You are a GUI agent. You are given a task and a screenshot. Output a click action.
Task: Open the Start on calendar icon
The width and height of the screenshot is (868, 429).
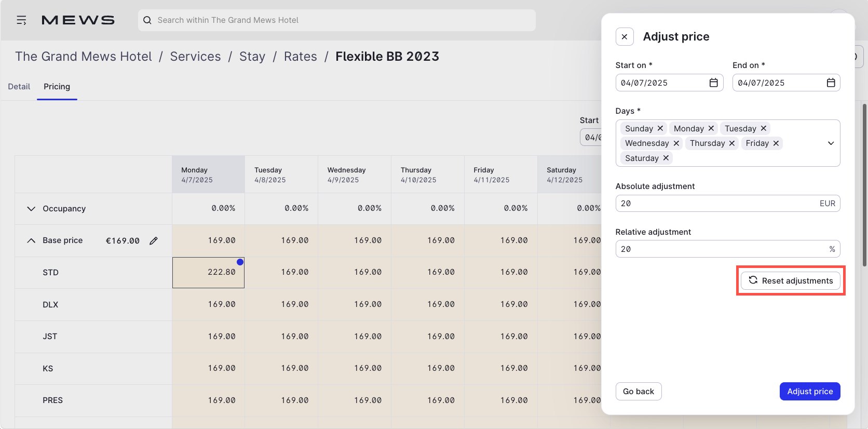pyautogui.click(x=714, y=83)
